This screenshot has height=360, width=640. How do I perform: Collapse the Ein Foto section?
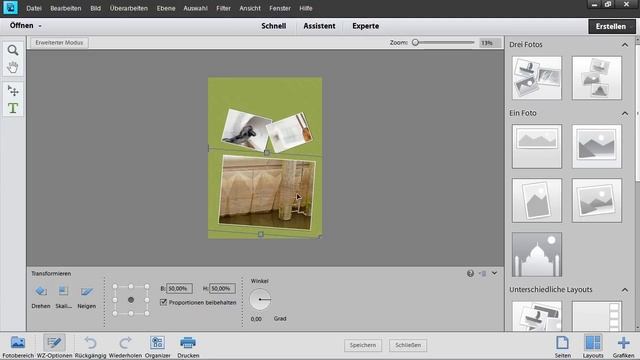coord(625,113)
